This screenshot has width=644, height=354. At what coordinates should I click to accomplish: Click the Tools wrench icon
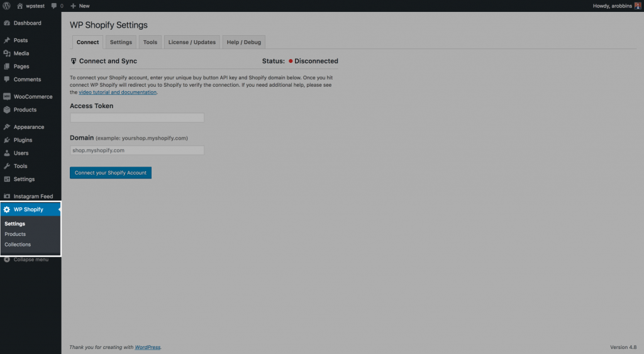pos(7,166)
